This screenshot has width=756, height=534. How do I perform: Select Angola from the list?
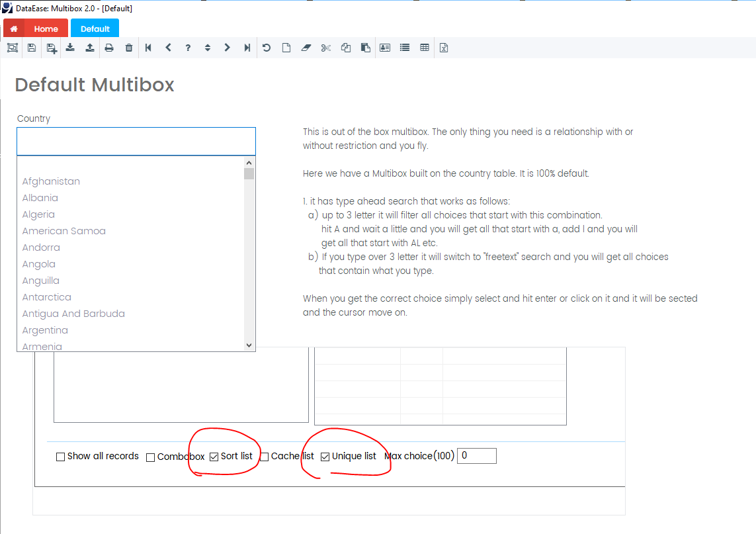point(38,264)
